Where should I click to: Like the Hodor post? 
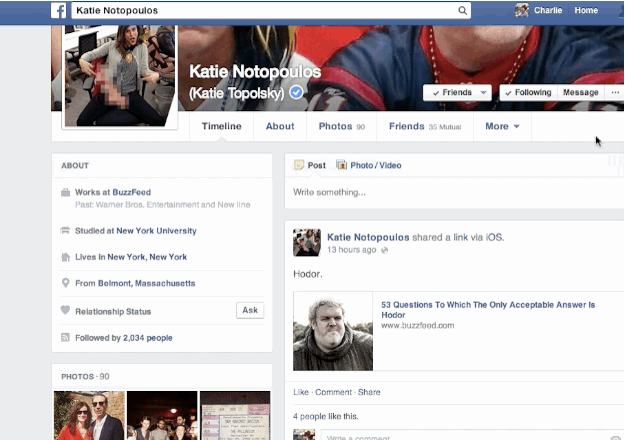pyautogui.click(x=301, y=392)
